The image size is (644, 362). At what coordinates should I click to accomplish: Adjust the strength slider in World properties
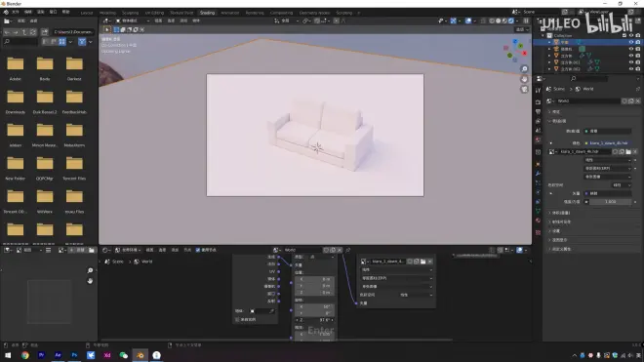pyautogui.click(x=610, y=202)
